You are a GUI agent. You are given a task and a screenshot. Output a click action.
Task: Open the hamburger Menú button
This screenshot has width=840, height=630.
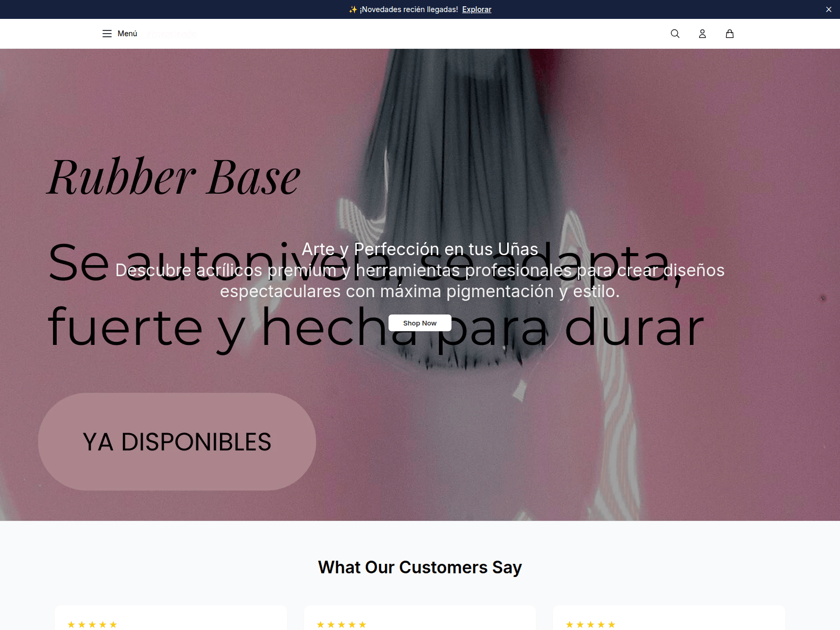click(120, 34)
